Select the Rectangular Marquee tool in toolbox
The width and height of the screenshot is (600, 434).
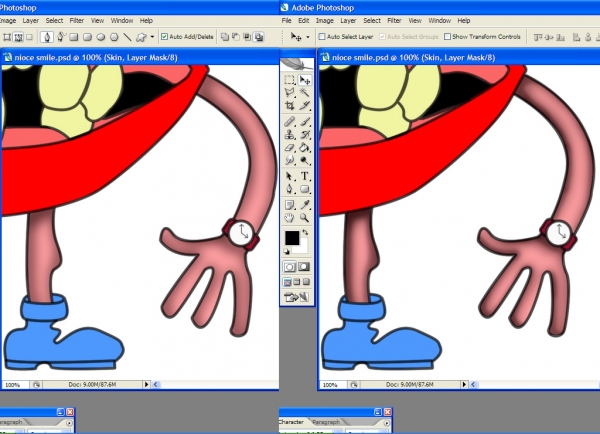290,80
